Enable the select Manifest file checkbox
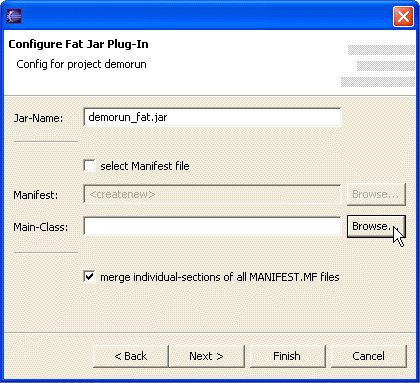The image size is (420, 383). click(89, 166)
